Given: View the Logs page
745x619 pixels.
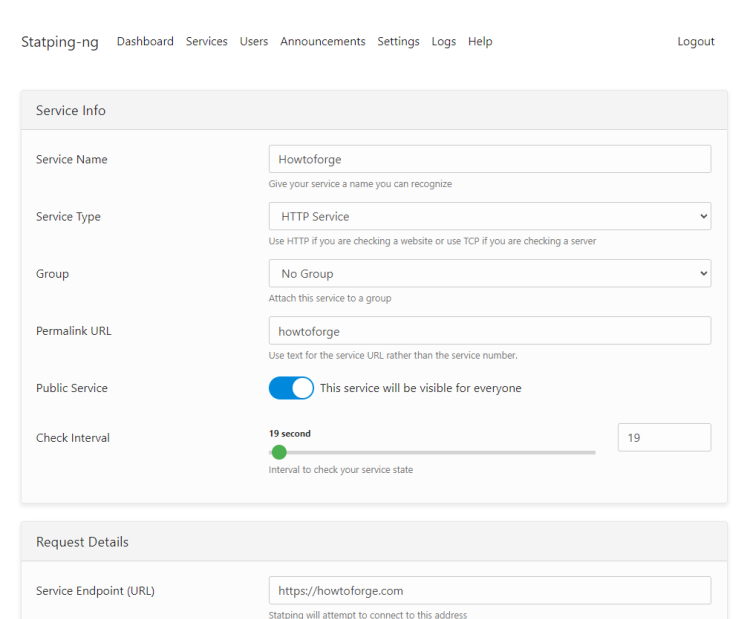Looking at the screenshot, I should [x=443, y=42].
